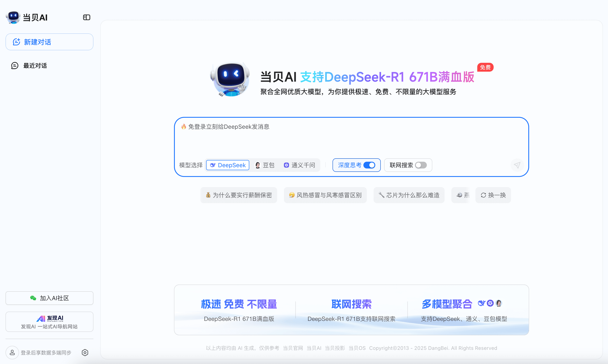Click the 联网搜索 feature card heading

[351, 304]
